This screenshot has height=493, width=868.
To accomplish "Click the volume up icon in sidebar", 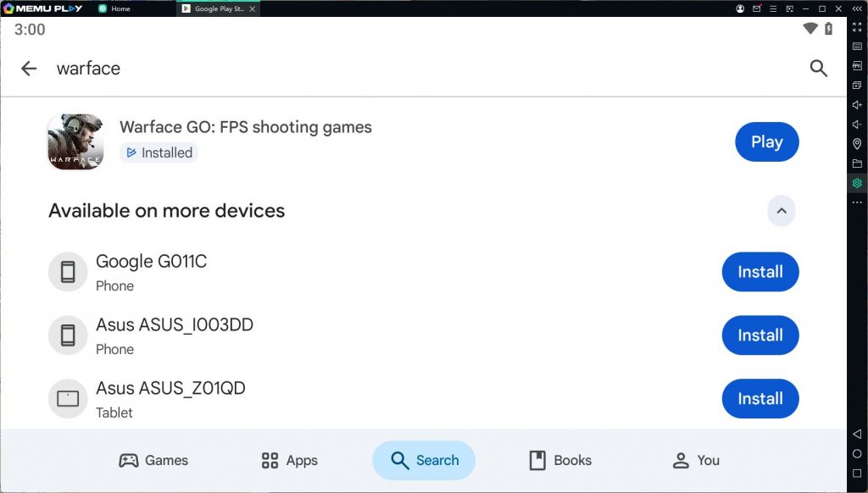I will (857, 105).
